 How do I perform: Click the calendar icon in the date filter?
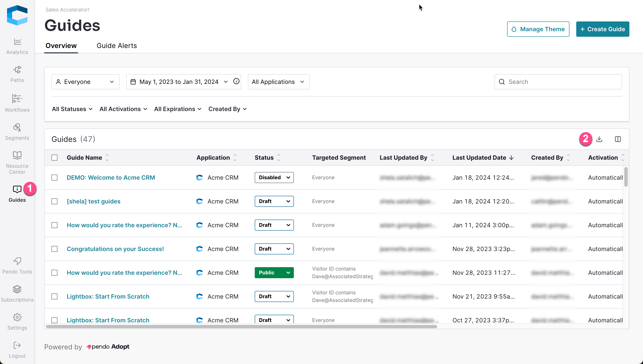coord(133,82)
